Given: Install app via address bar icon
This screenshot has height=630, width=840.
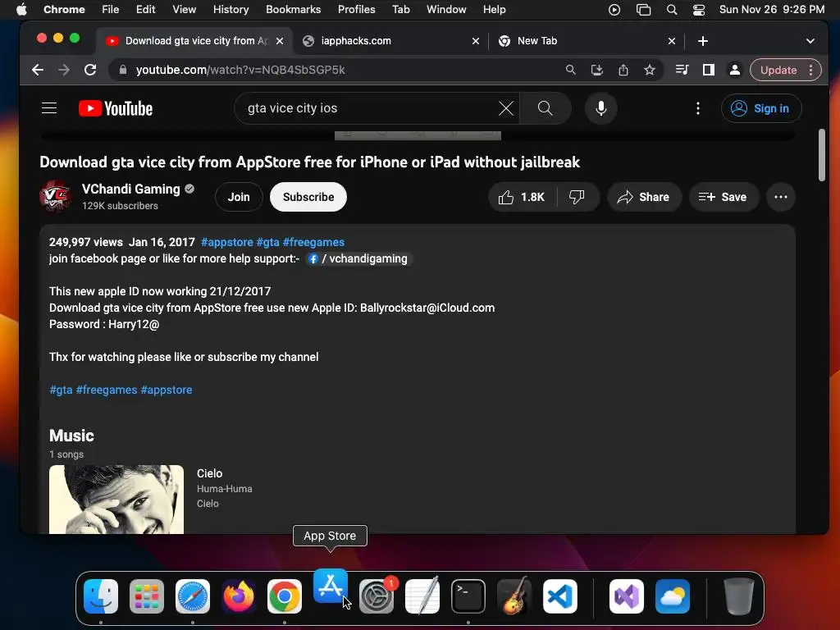Looking at the screenshot, I should click(x=597, y=70).
